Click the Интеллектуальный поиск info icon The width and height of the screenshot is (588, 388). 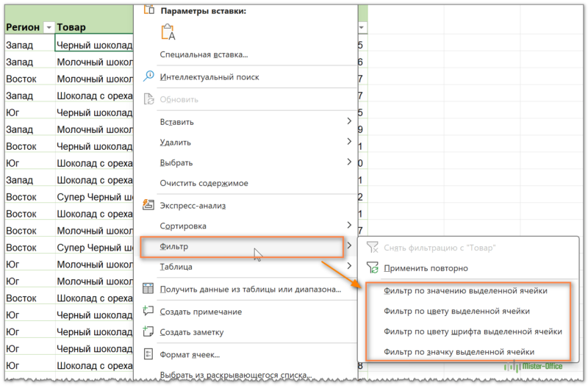(x=149, y=76)
